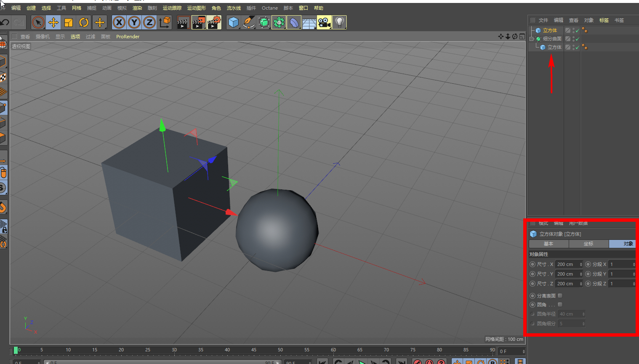The height and width of the screenshot is (364, 639).
Task: Click animation dot beside 尺寸 . Z
Action: click(x=532, y=284)
